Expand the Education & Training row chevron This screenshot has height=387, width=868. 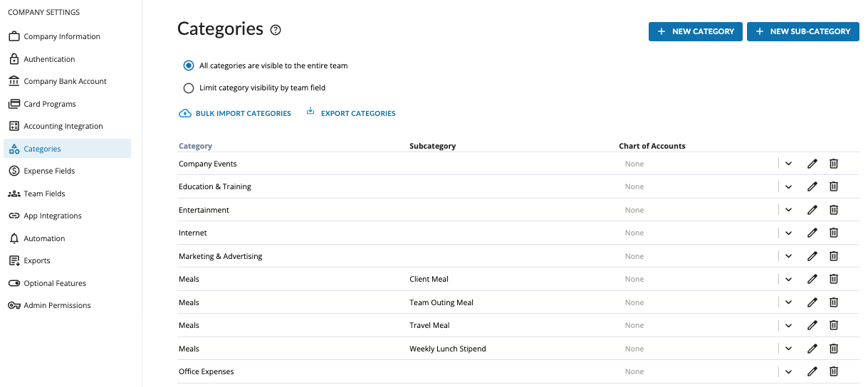coord(788,187)
